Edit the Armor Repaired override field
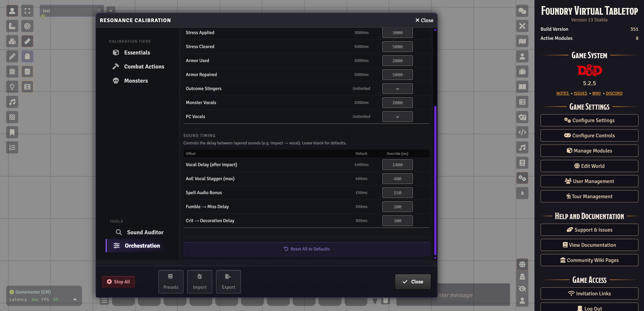 point(397,74)
